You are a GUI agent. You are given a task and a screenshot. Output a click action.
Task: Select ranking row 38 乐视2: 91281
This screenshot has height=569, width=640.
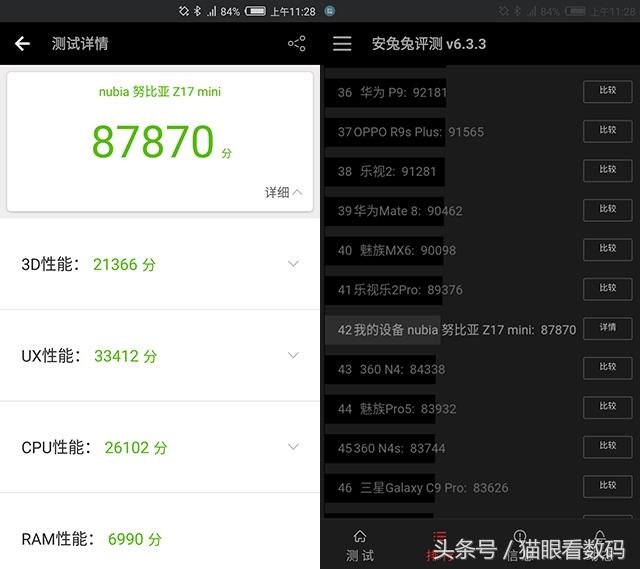pyautogui.click(x=478, y=171)
